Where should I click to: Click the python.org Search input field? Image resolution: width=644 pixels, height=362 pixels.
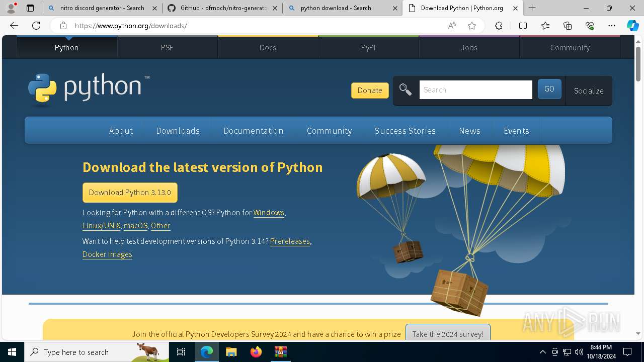(x=475, y=90)
